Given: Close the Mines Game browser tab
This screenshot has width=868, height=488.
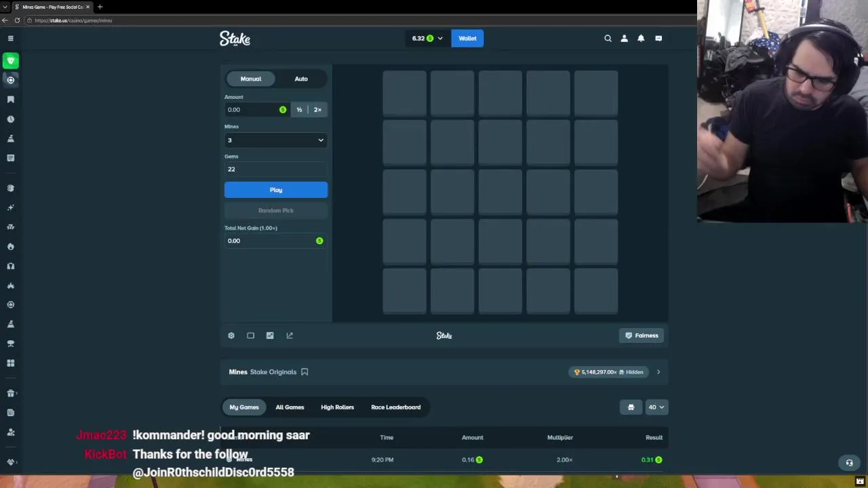Looking at the screenshot, I should (x=87, y=7).
